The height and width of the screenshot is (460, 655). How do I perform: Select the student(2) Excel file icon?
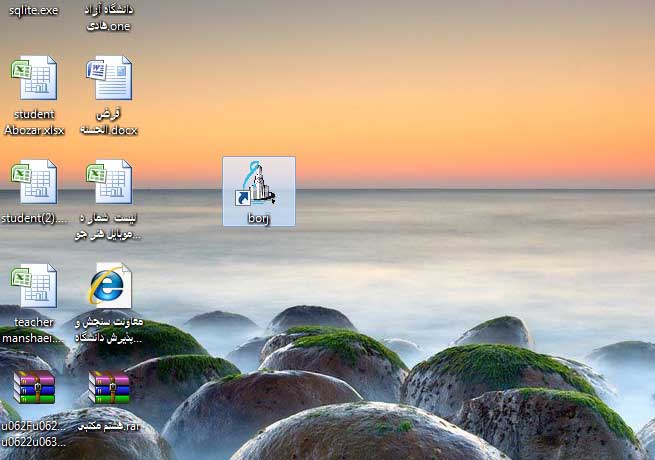pyautogui.click(x=34, y=182)
